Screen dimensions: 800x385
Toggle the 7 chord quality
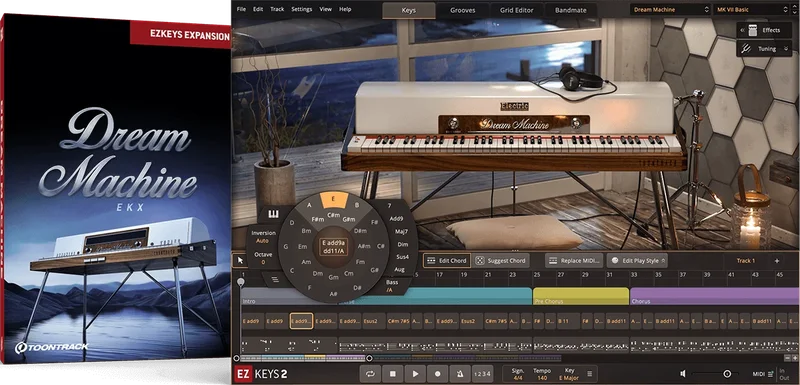point(389,206)
